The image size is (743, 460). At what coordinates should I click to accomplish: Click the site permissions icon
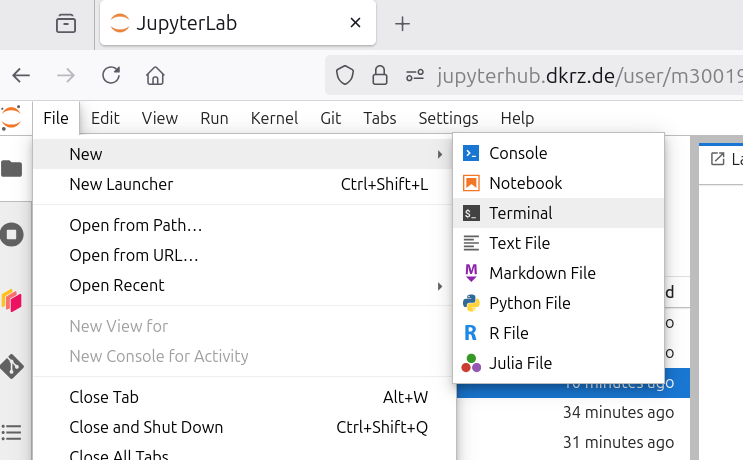[x=415, y=75]
